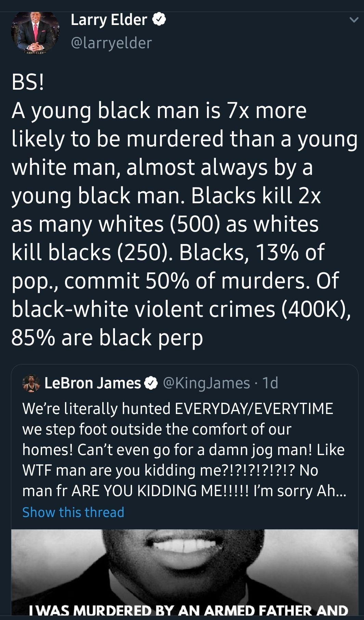Open the @KingJames handle
Screen dimensions: 364x620
207,383
